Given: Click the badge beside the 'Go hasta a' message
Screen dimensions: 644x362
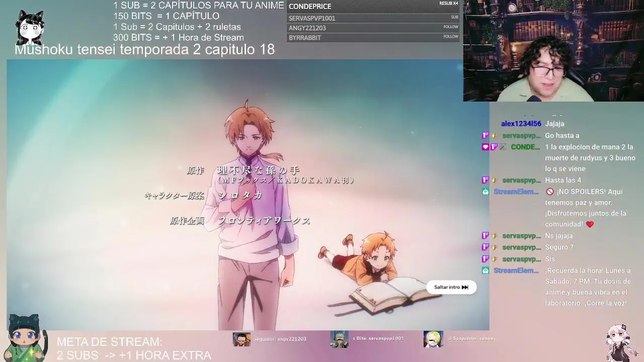Looking at the screenshot, I should pyautogui.click(x=486, y=136).
